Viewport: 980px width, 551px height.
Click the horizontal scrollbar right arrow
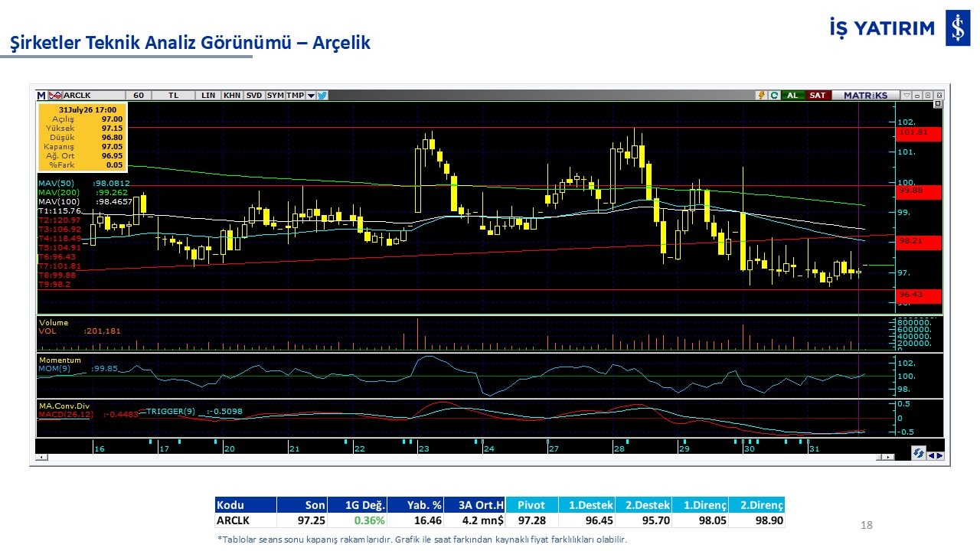[888, 457]
